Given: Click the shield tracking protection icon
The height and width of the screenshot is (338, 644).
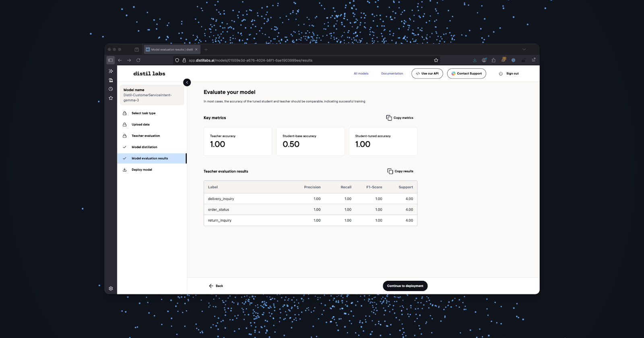Looking at the screenshot, I should 177,60.
